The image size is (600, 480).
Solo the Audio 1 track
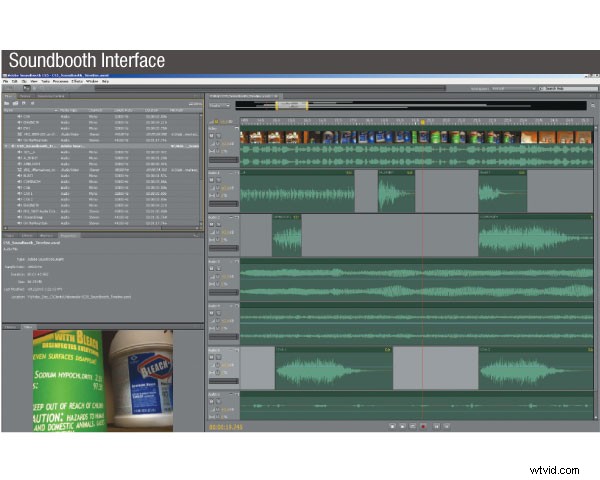pos(218,180)
